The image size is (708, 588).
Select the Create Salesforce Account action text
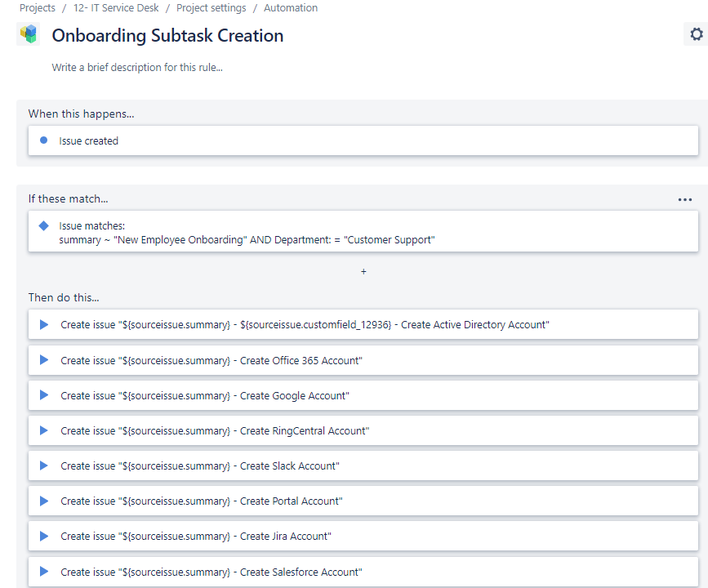[212, 572]
